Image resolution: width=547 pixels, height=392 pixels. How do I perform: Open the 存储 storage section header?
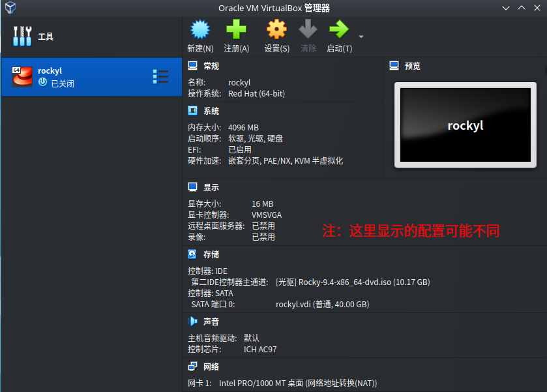(211, 254)
